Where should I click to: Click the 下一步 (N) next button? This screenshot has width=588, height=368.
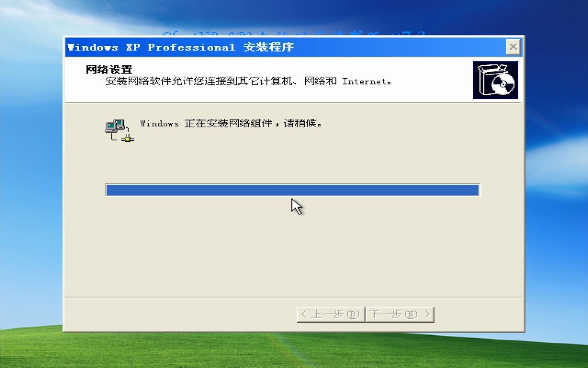400,314
